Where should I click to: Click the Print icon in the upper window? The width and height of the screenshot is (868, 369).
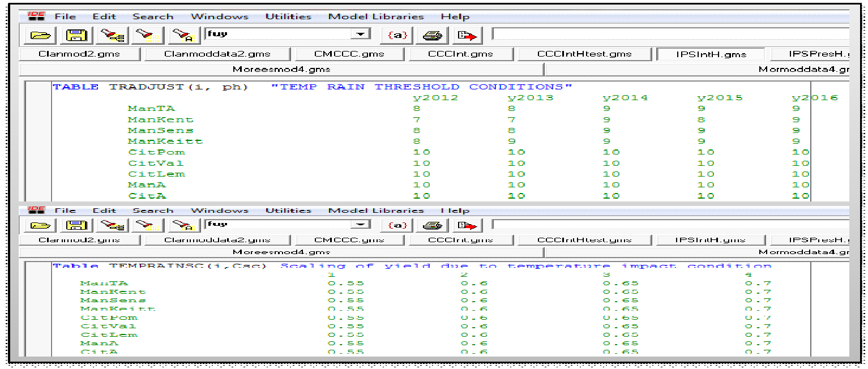(x=433, y=36)
